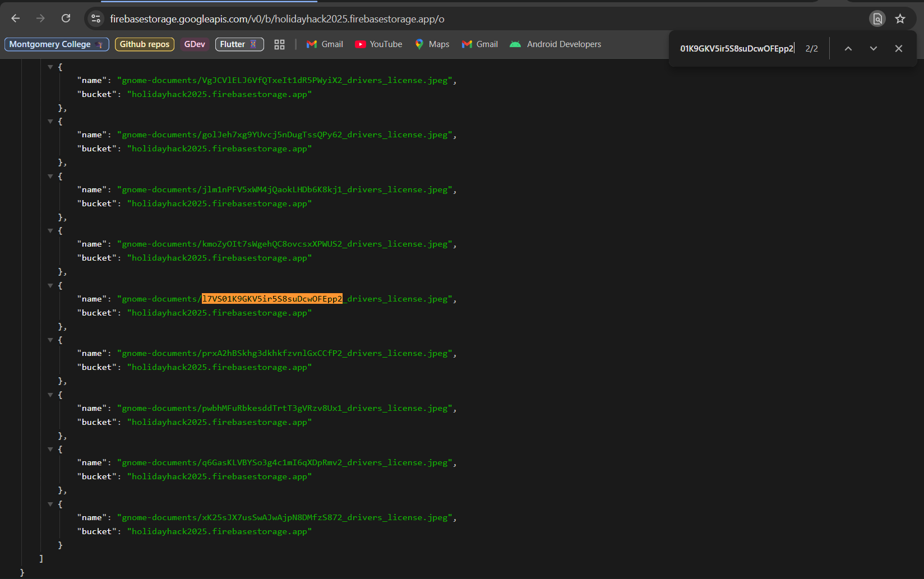Click the pwbhMFuRbkesddTrtT3gVRzv8Ux1_drivers_license.jpeg name value
The image size is (924, 579).
click(285, 408)
